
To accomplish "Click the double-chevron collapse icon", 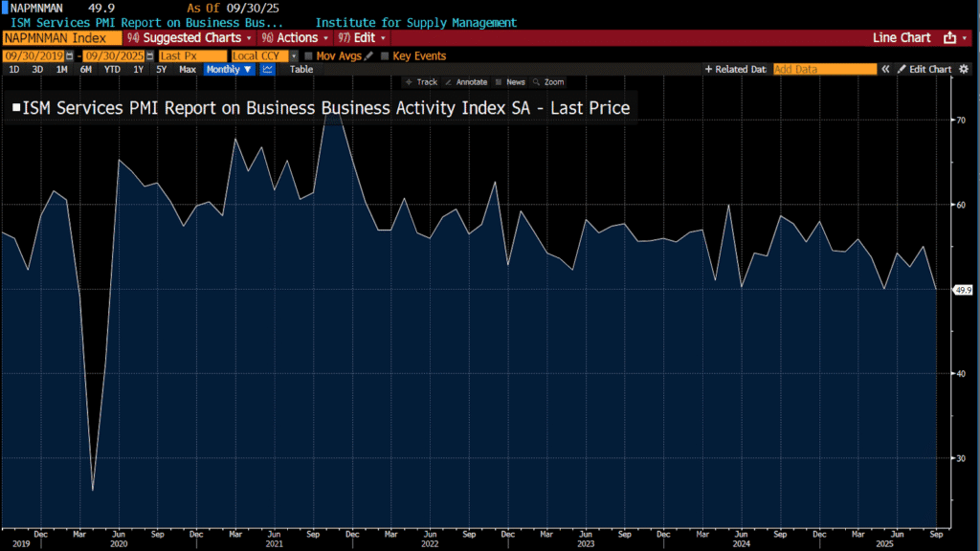I will pyautogui.click(x=886, y=70).
